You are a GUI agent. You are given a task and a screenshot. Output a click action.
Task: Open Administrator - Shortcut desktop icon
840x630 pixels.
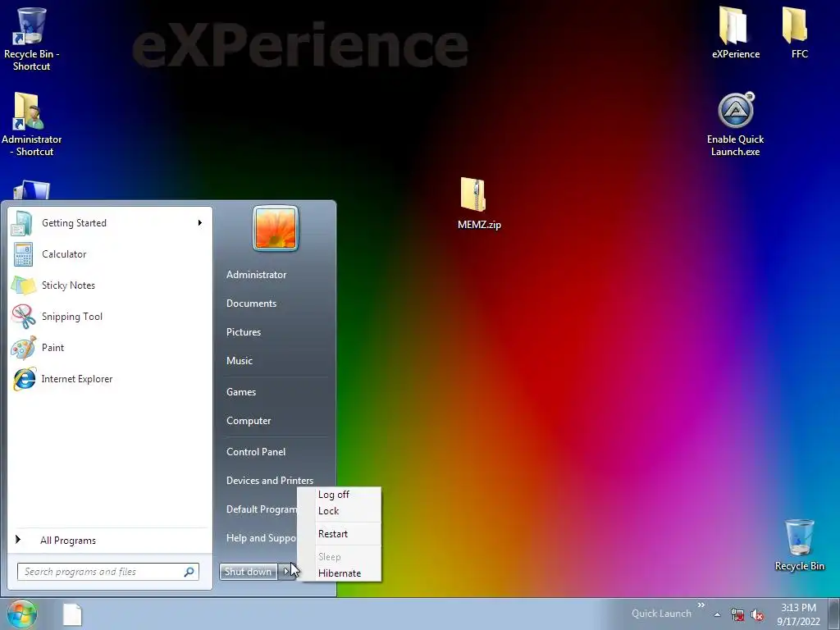(x=31, y=125)
